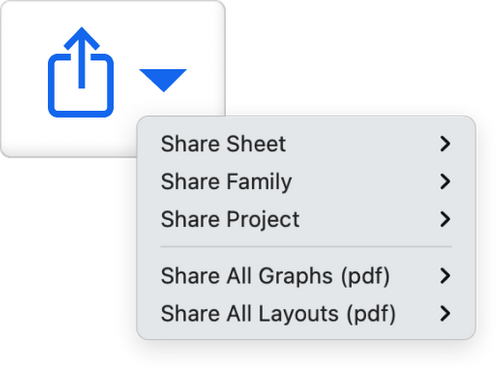The height and width of the screenshot is (371, 500).
Task: Click the word Sheet in the menu
Action: click(x=256, y=144)
